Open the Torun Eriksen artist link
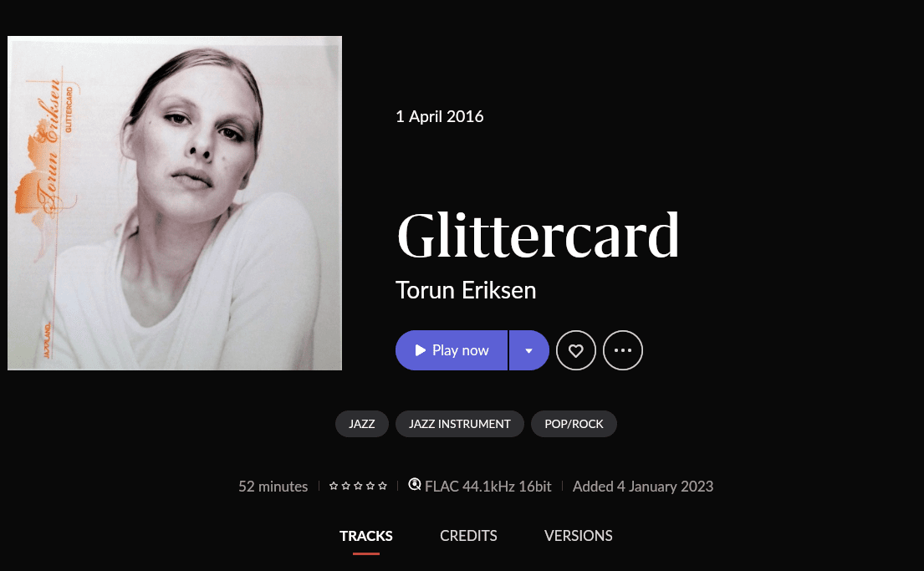The height and width of the screenshot is (571, 924). pos(466,290)
